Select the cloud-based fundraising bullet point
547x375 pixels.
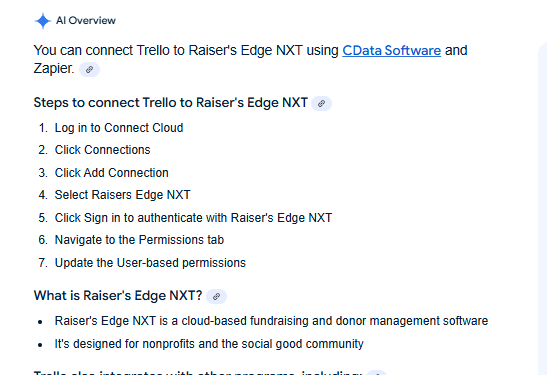click(271, 321)
